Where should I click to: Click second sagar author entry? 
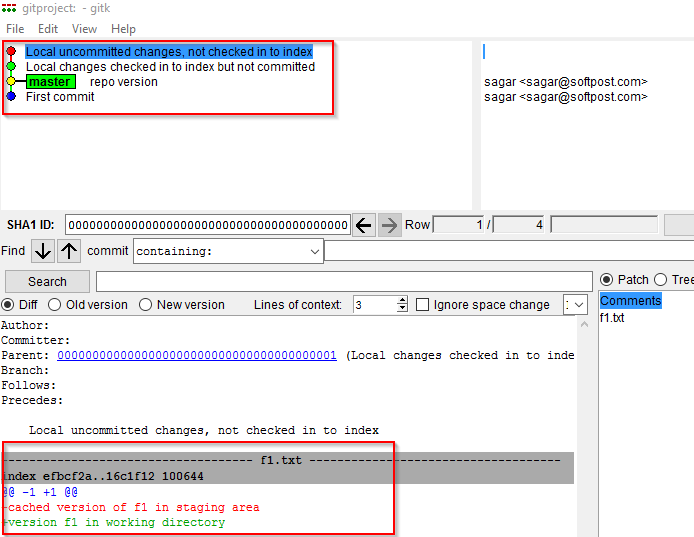(x=566, y=97)
